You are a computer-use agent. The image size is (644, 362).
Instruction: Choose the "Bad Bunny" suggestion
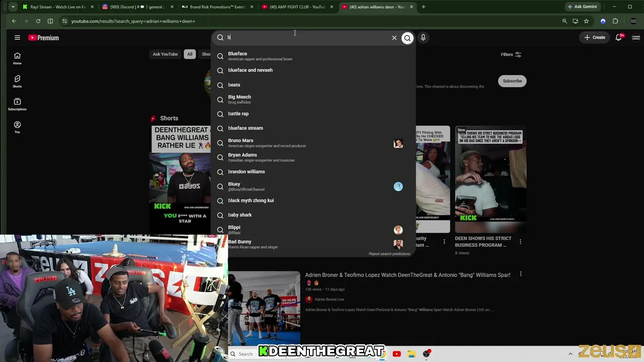click(313, 244)
